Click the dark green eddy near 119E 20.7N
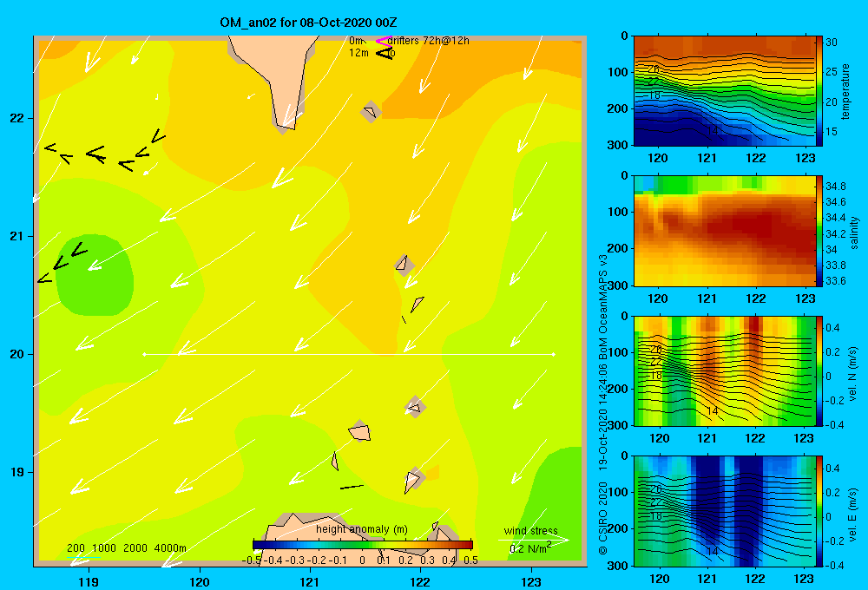868x590 pixels. (95, 275)
